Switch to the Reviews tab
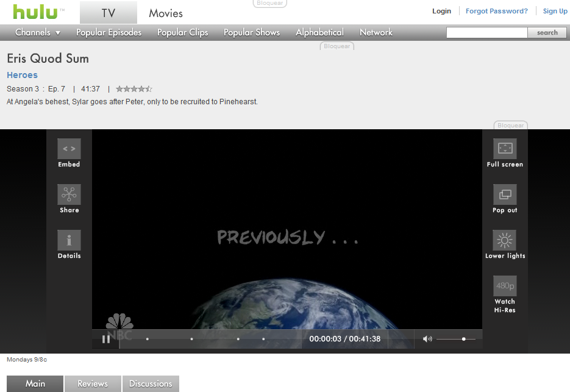 93,383
